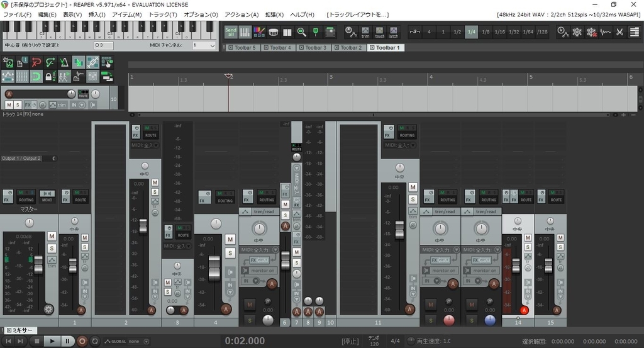Click the master track settings gear icon
Screen dimensions: 644x348
(x=48, y=310)
